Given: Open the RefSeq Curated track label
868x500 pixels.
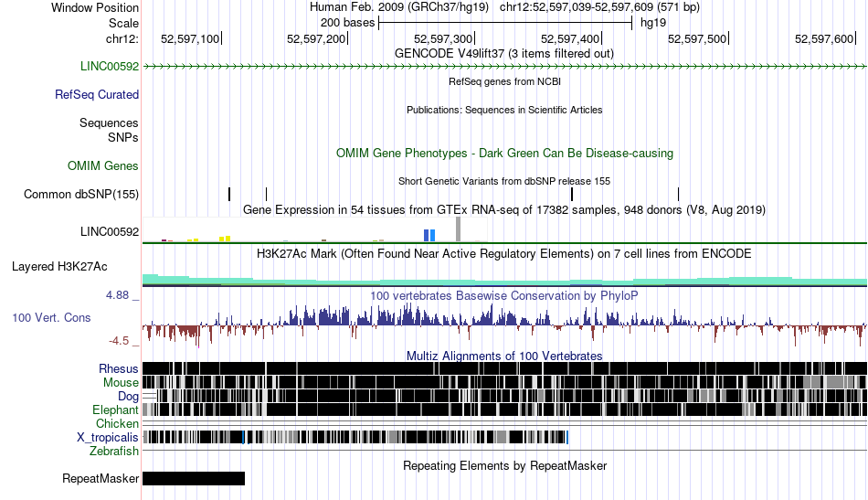Looking at the screenshot, I should (x=97, y=95).
